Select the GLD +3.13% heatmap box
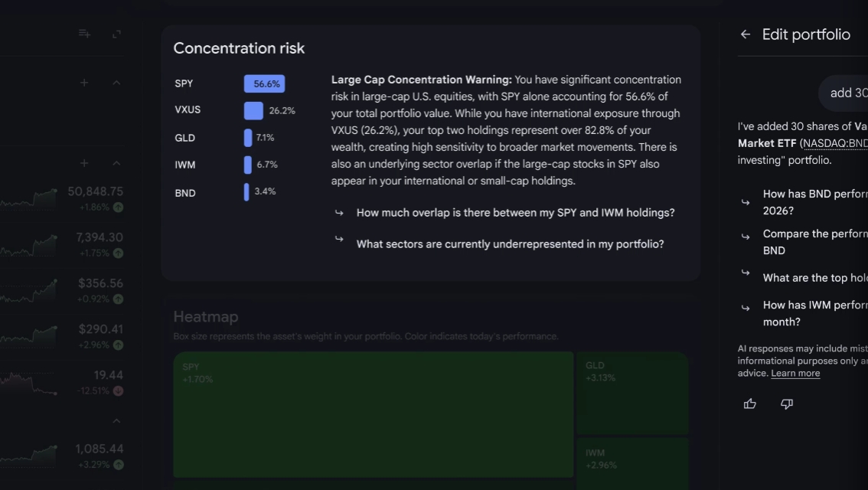Image resolution: width=868 pixels, height=490 pixels. (632, 393)
